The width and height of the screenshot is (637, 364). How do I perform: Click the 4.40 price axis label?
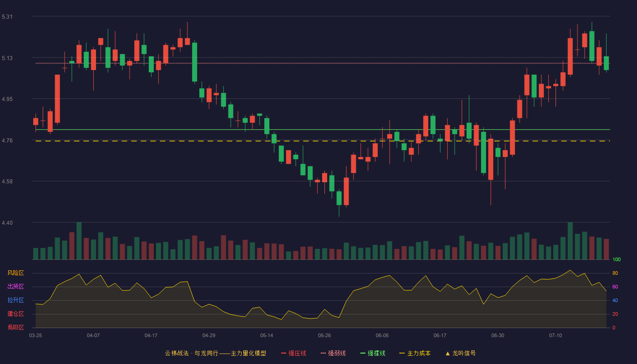pos(7,223)
